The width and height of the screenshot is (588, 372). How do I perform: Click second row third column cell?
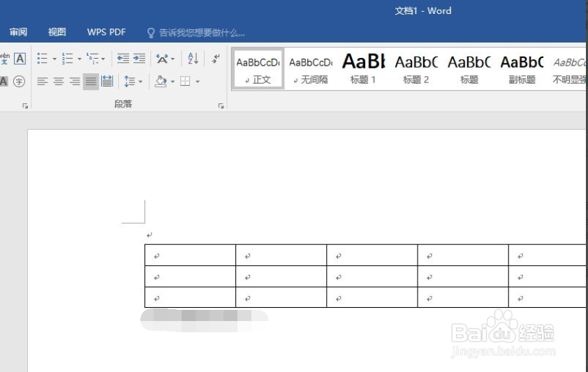tap(372, 277)
